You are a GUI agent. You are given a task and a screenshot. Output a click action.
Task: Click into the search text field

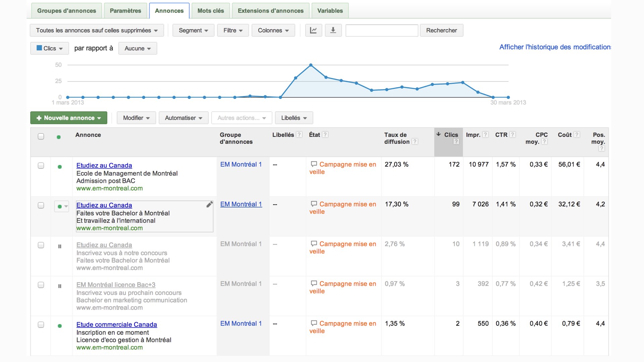382,30
